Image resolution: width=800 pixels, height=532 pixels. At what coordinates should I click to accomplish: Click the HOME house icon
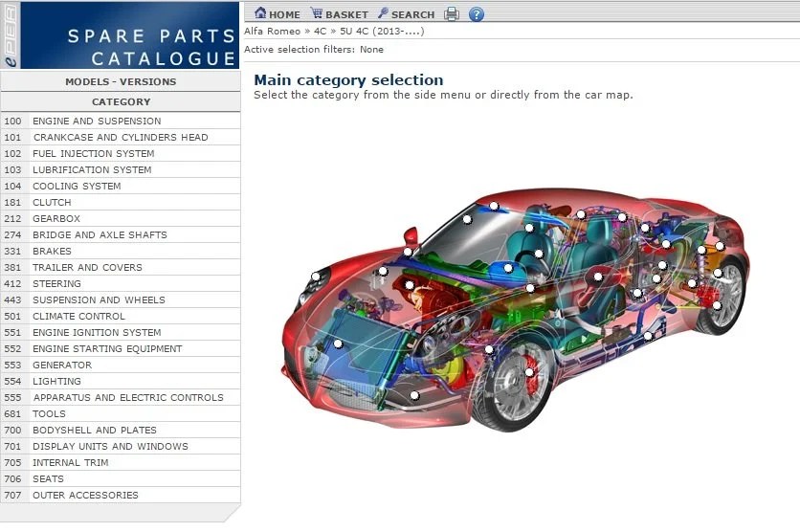tap(260, 13)
